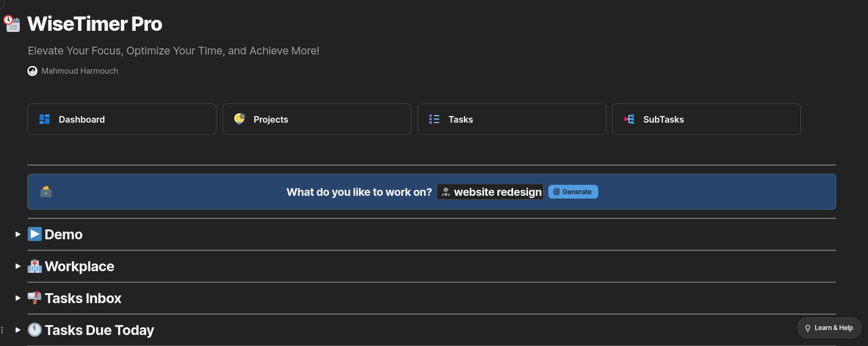Image resolution: width=868 pixels, height=346 pixels.
Task: Click the WiseTimer Pro calendar clock icon
Action: click(x=12, y=24)
